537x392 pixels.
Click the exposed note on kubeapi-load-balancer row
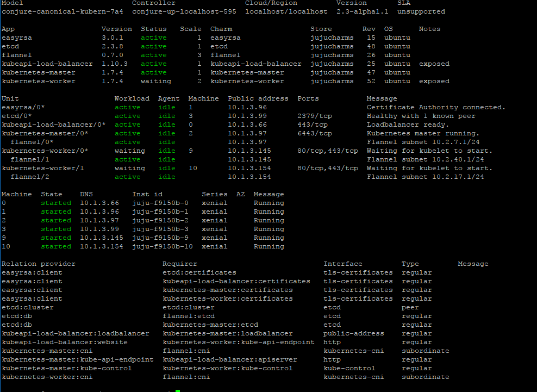(x=434, y=64)
